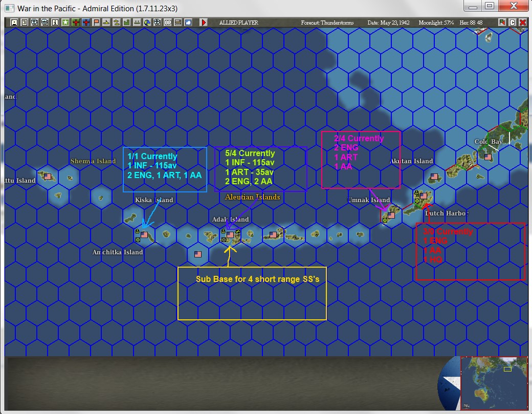Select the US flag south of Adak Island

(198, 254)
